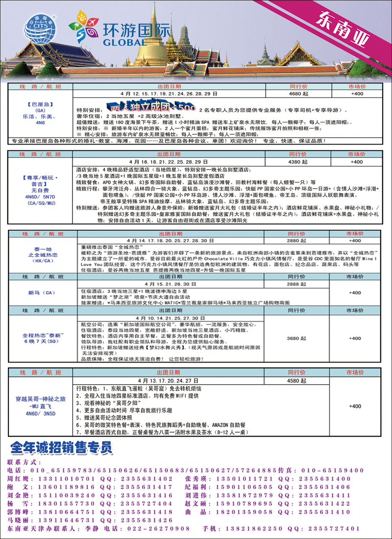Viewport: 392px width, 539px height.
Task: Click the 3680起 price
Action: coord(296,338)
